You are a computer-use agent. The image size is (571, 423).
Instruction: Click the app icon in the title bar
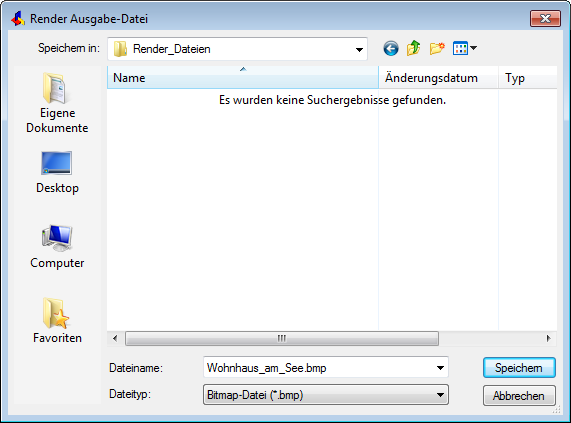click(18, 19)
